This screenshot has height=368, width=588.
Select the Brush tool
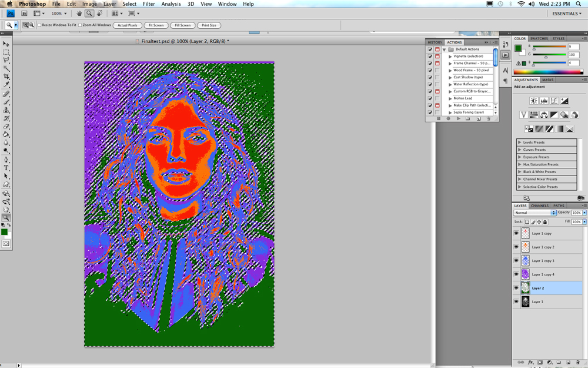click(6, 102)
